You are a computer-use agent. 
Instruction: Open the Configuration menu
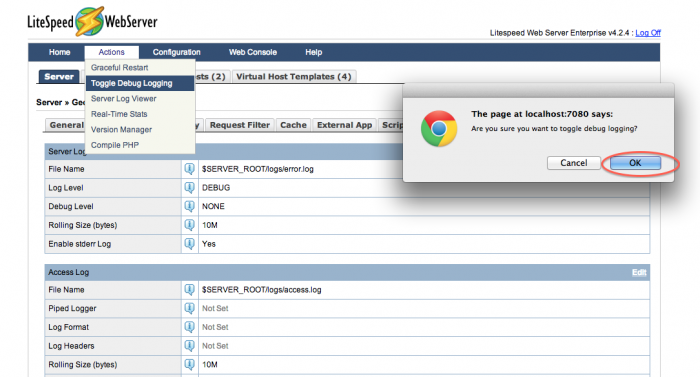coord(176,52)
